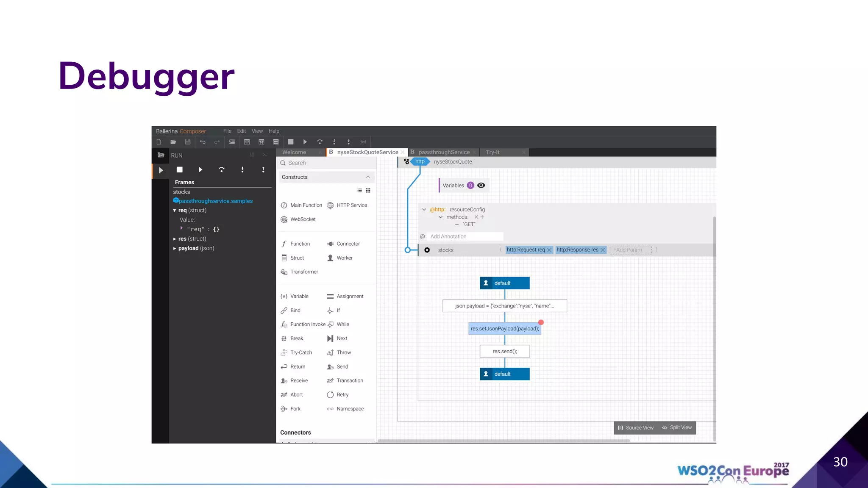
Task: Create a new file from the toolbar
Action: coord(159,142)
